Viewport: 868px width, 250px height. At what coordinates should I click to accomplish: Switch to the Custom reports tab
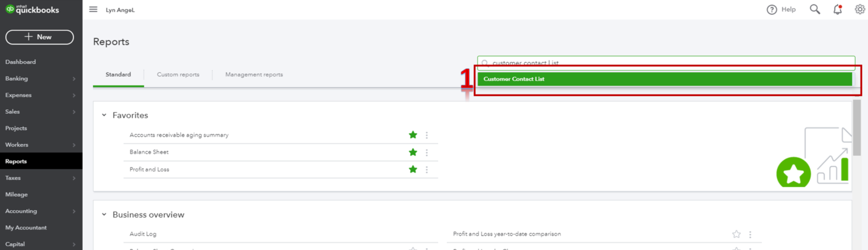tap(178, 75)
